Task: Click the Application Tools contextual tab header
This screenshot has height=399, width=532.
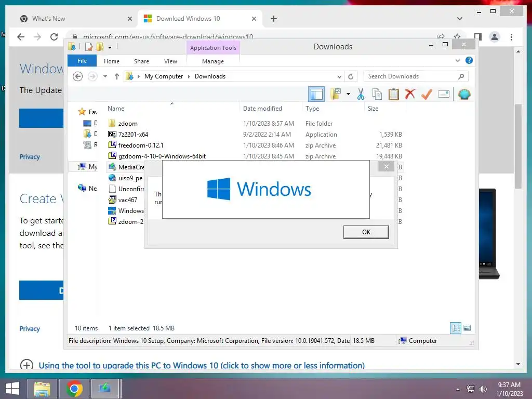Action: point(213,48)
